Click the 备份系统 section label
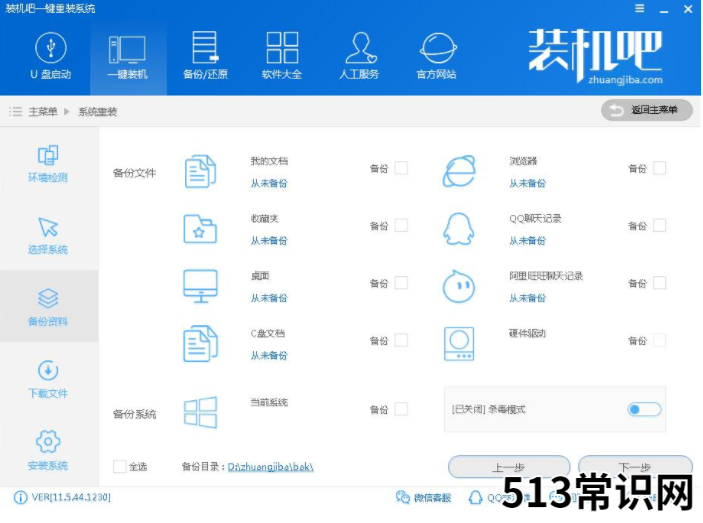This screenshot has width=703, height=523. [x=135, y=414]
